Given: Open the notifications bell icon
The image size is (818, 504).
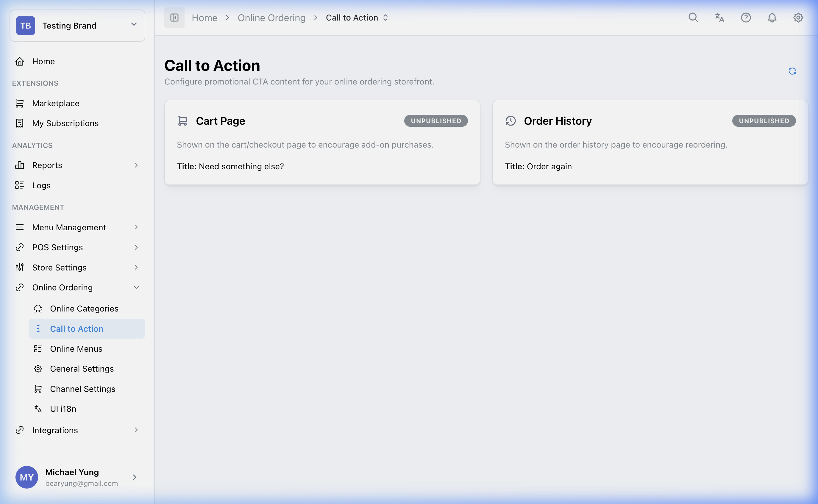Looking at the screenshot, I should click(x=772, y=18).
